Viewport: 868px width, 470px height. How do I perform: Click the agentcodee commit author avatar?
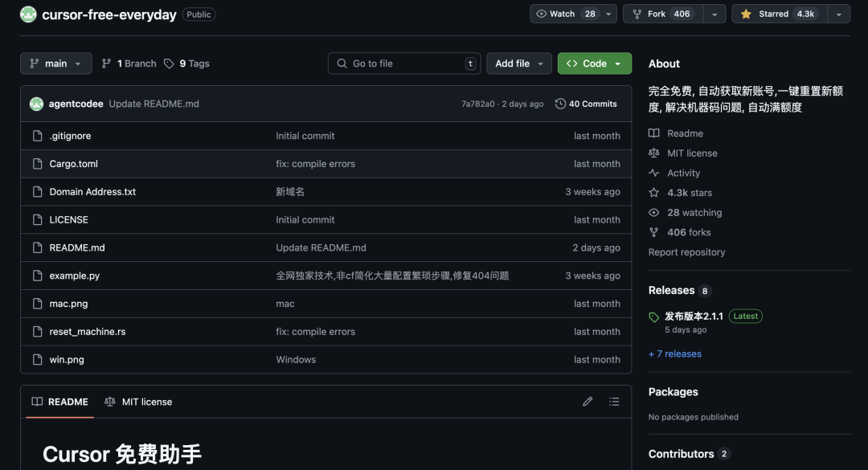36,104
